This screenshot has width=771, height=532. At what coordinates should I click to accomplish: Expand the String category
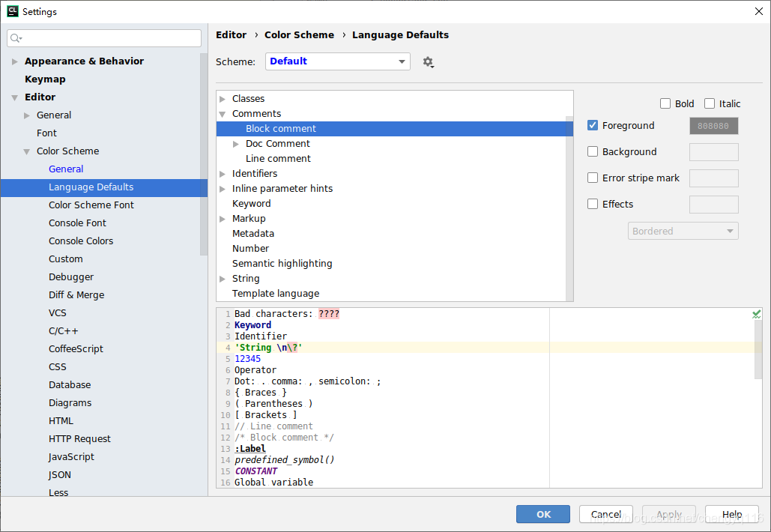[223, 279]
